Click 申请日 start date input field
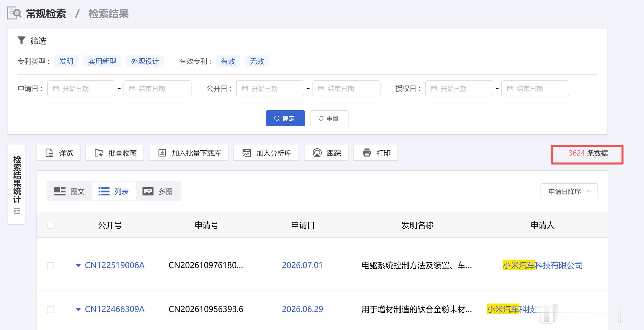Screen dimensions: 644x330 tap(81, 88)
